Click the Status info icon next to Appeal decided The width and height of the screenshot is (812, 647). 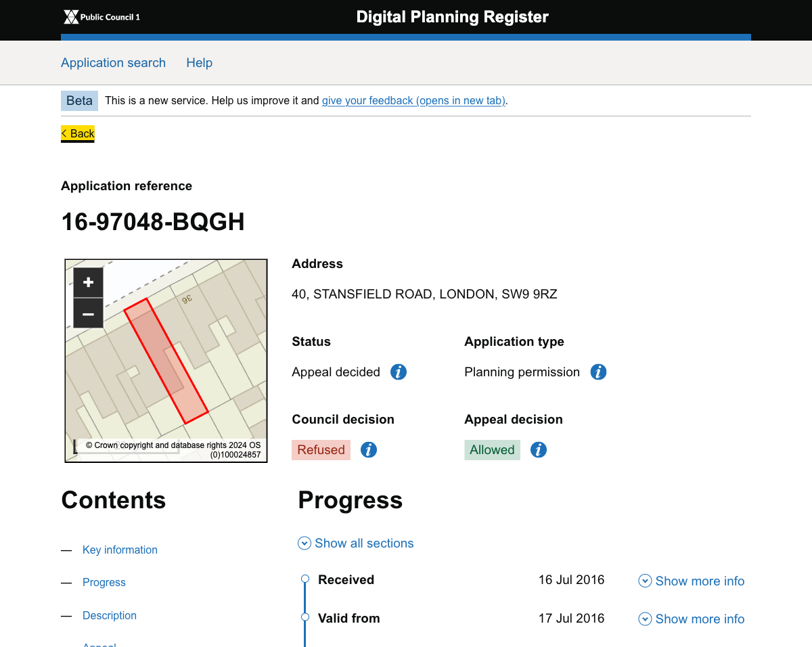[x=399, y=372]
